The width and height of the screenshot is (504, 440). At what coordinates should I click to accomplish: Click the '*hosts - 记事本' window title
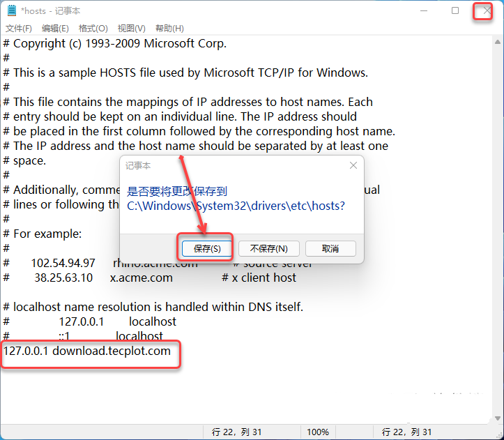[50, 11]
